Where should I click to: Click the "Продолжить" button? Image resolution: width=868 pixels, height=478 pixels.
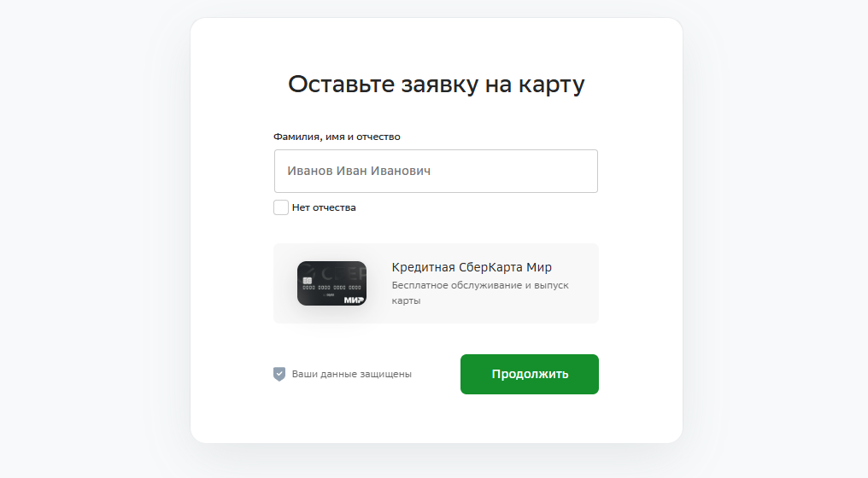pyautogui.click(x=530, y=374)
